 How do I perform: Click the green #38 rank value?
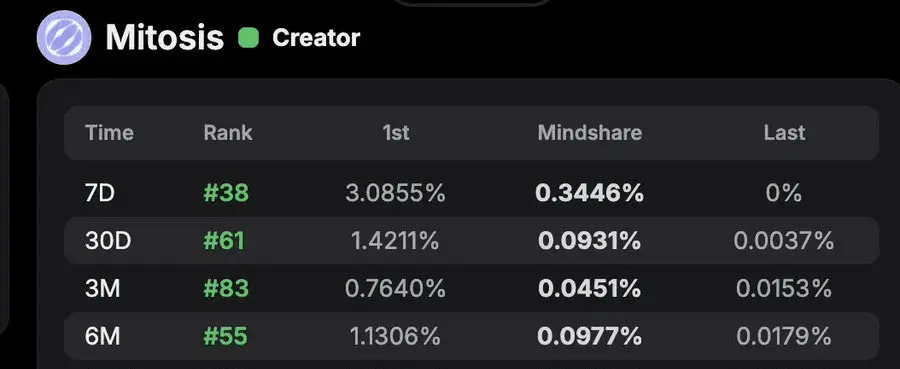[x=226, y=193]
